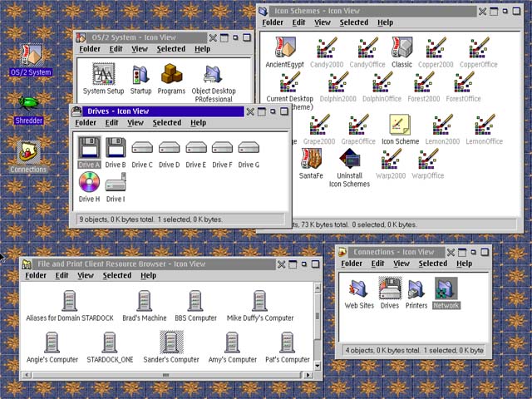Select Aliases for Domain STARDOCK icon

coord(70,301)
